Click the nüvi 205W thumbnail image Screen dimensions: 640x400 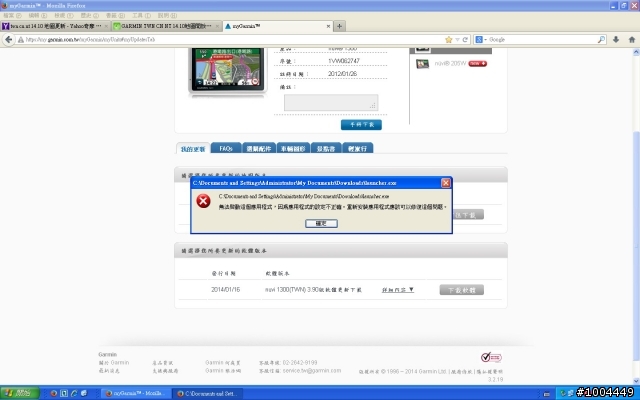[x=422, y=64]
